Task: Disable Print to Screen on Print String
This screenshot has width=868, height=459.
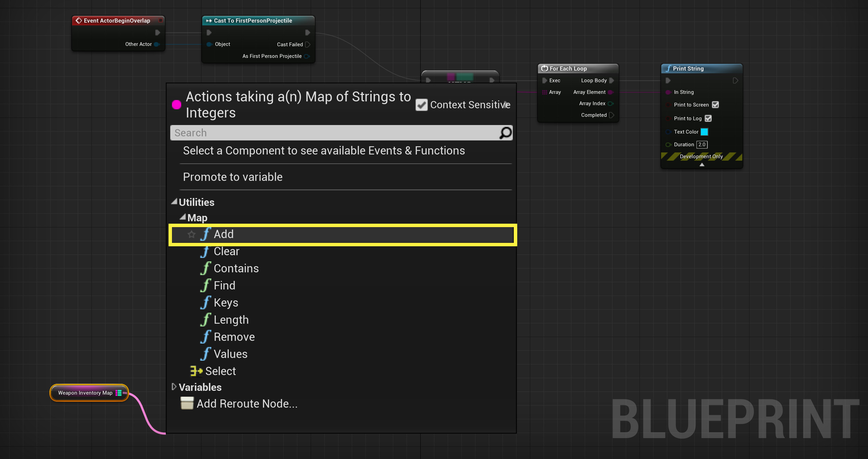Action: click(x=715, y=105)
